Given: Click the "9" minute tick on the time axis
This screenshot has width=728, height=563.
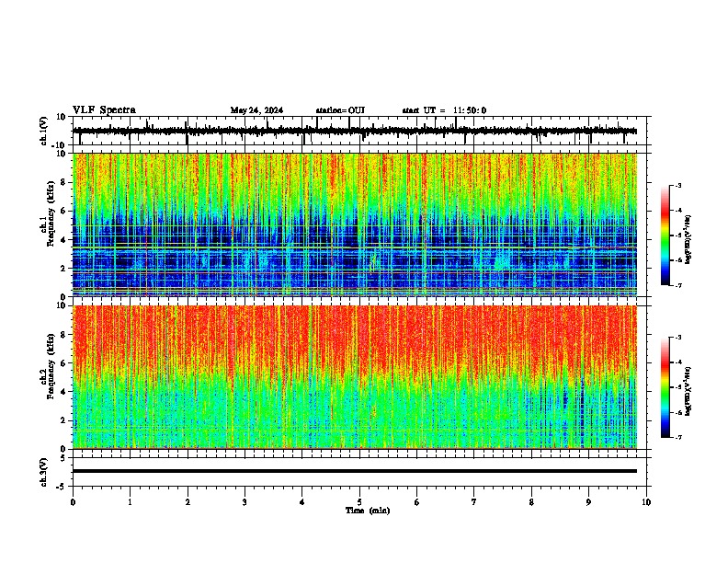Looking at the screenshot, I should pyautogui.click(x=588, y=502).
